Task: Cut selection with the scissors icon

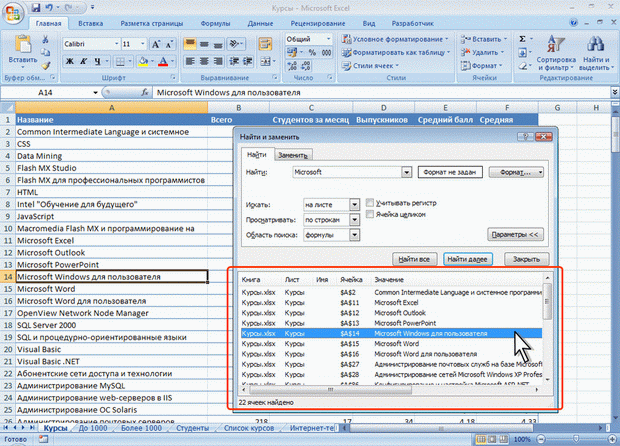Action: click(x=45, y=39)
